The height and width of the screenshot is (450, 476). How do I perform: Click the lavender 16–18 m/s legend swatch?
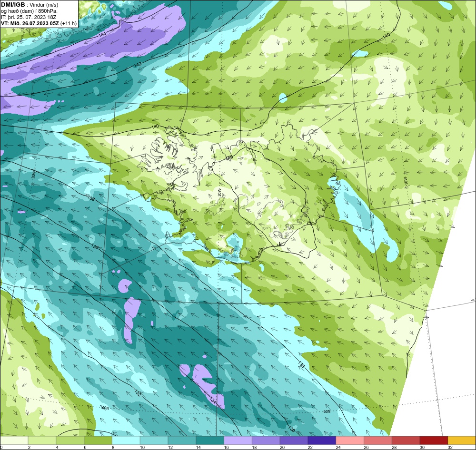click(x=238, y=440)
